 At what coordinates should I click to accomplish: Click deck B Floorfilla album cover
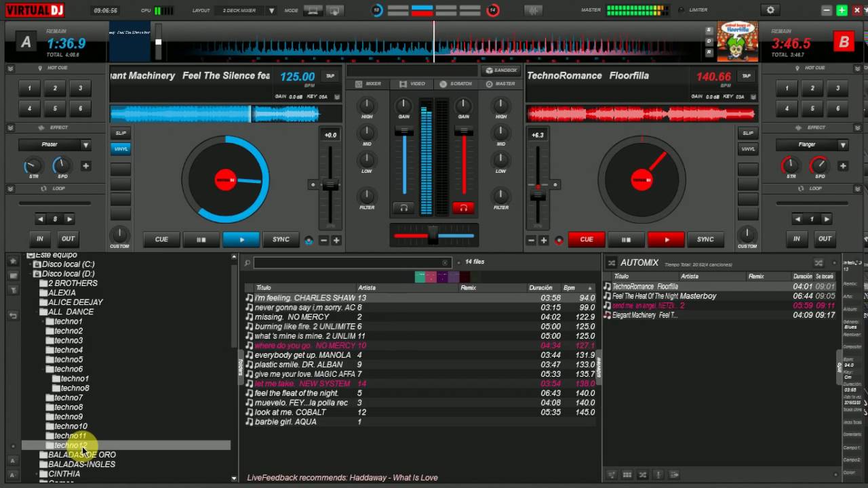click(x=738, y=42)
